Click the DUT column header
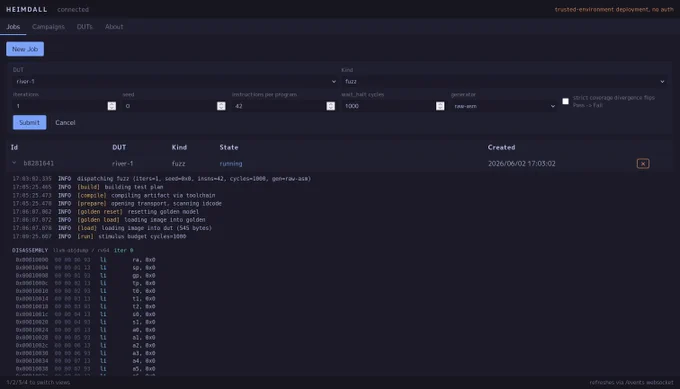680x389 pixels. tap(119, 147)
